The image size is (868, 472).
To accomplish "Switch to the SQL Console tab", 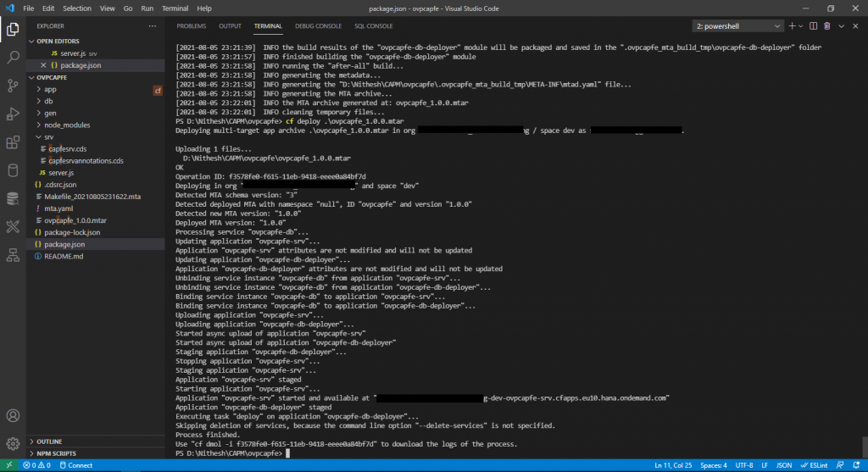I will (x=373, y=26).
